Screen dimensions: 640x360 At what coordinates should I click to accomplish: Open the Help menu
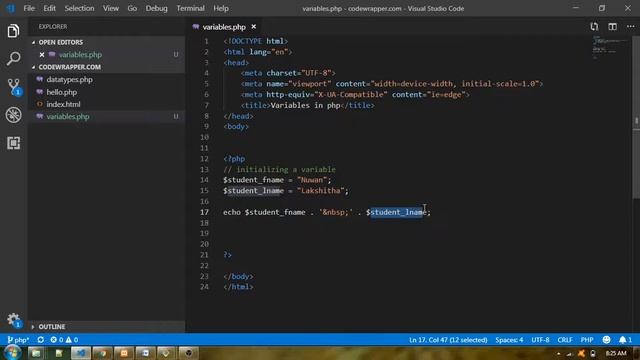(221, 8)
